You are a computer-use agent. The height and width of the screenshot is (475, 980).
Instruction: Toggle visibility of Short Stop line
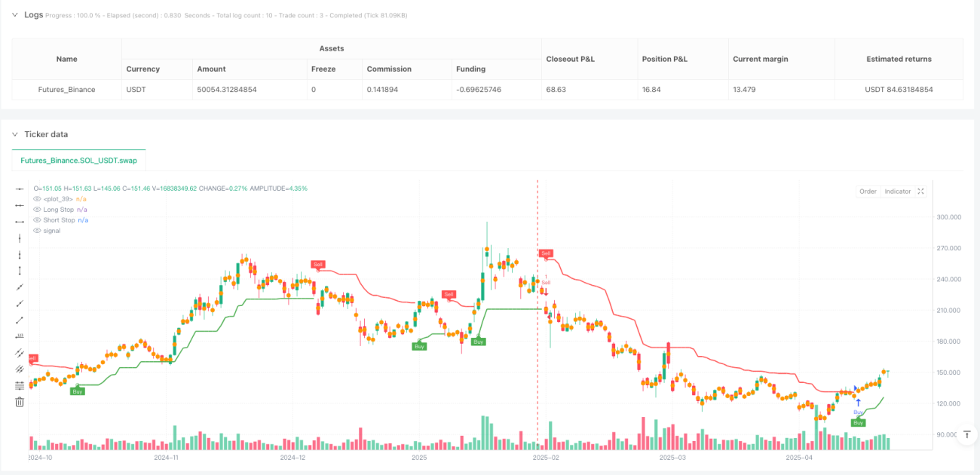coord(37,219)
